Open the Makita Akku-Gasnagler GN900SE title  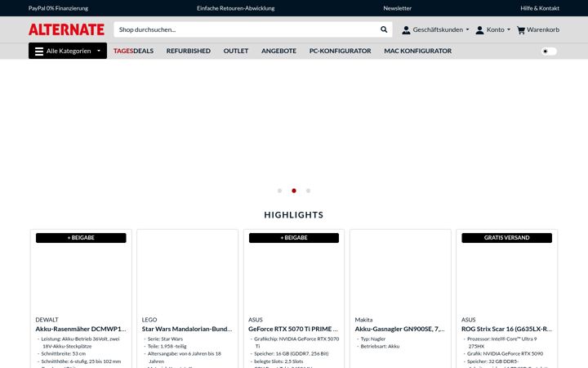[399, 329]
